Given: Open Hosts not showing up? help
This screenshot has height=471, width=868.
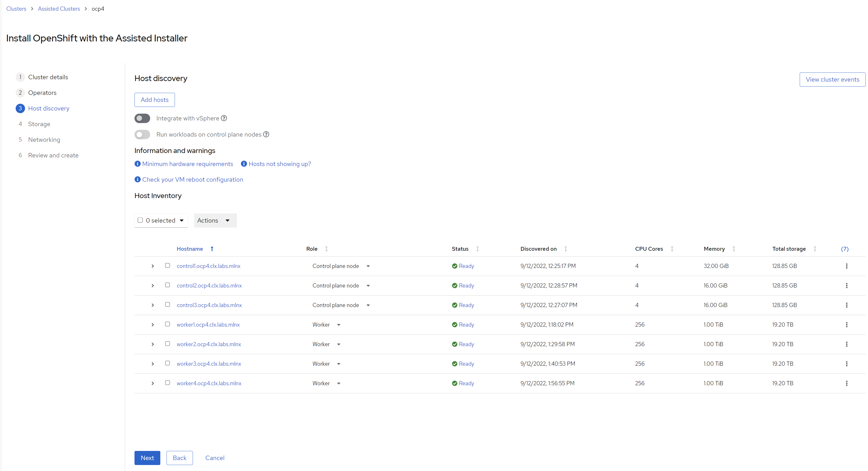Looking at the screenshot, I should point(276,164).
